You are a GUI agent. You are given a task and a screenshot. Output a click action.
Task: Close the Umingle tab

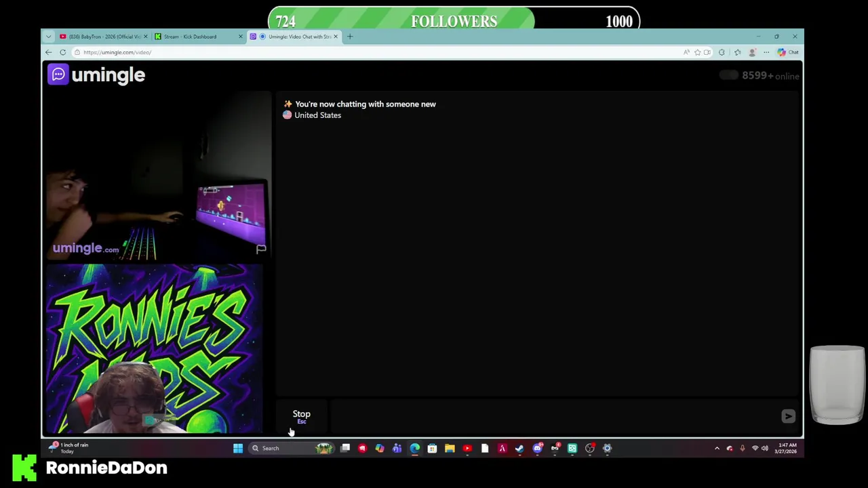[x=335, y=37]
